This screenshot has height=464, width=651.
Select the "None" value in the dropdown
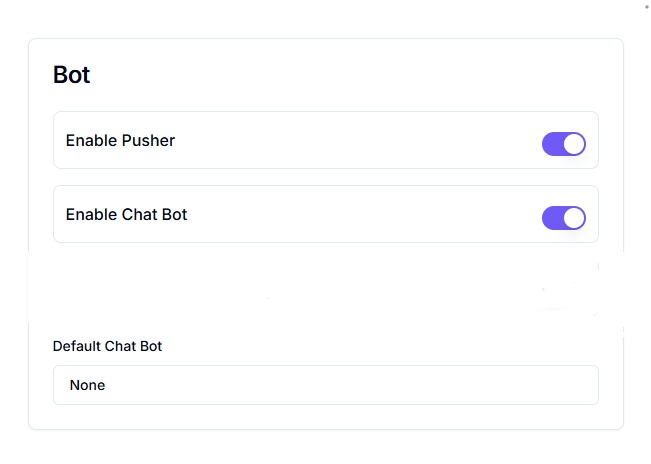click(88, 385)
